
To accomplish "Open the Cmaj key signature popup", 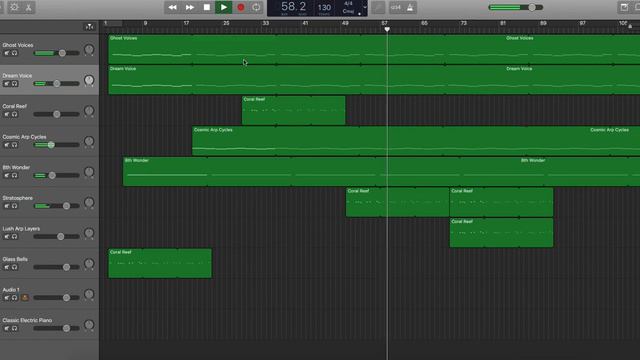I will pyautogui.click(x=348, y=11).
